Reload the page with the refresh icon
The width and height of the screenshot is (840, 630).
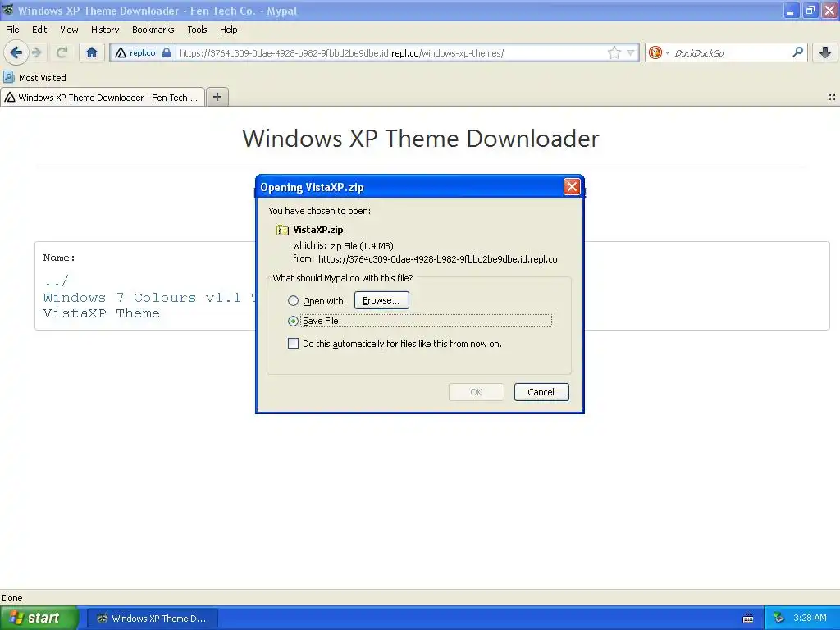[x=62, y=52]
